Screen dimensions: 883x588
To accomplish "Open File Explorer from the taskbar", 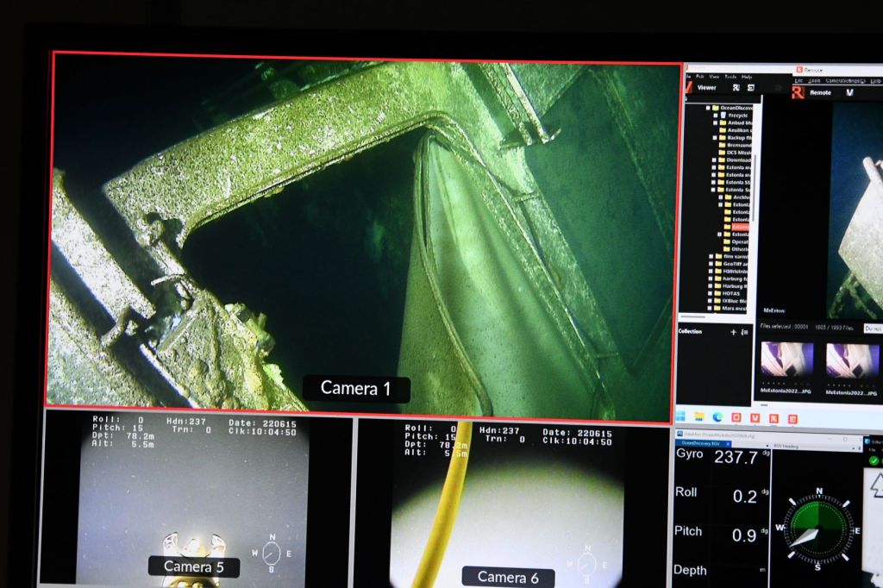I will (x=699, y=418).
